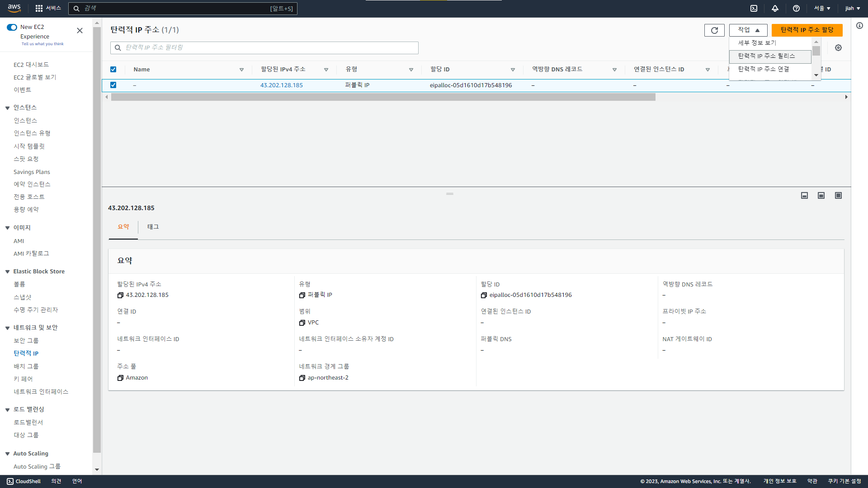Open Savings Plans sidebar item

(32, 172)
